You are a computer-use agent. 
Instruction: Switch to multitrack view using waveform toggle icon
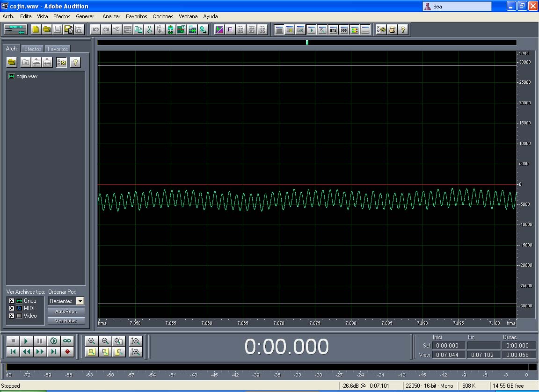pyautogui.click(x=15, y=29)
